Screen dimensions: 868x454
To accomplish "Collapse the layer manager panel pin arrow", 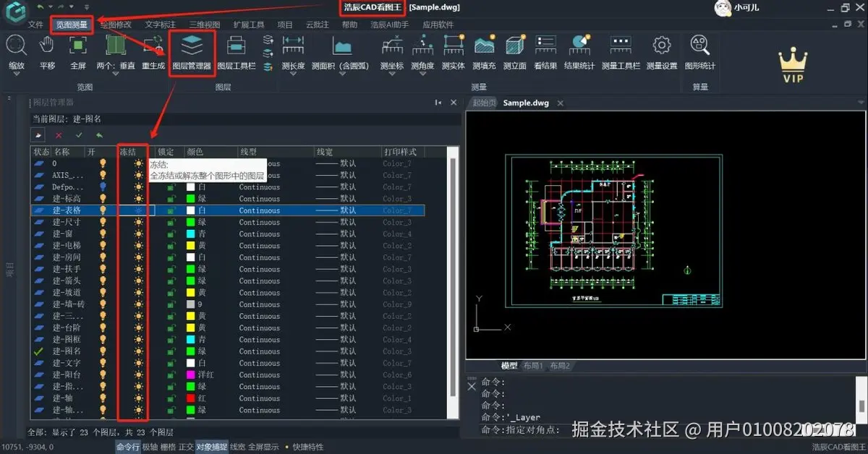I will 438,103.
